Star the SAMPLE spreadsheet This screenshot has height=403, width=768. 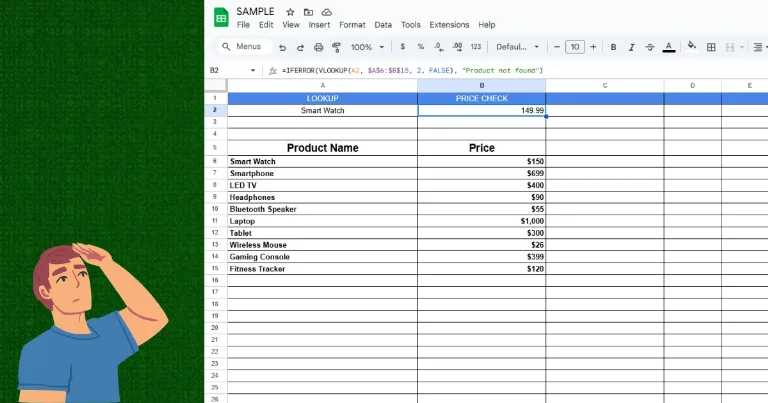[290, 11]
